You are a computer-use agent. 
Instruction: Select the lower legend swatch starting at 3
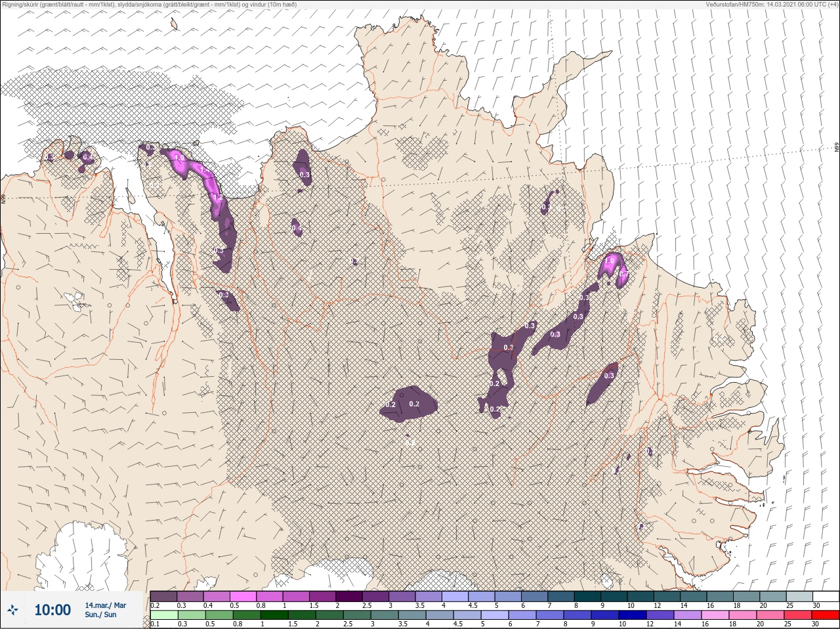click(384, 616)
